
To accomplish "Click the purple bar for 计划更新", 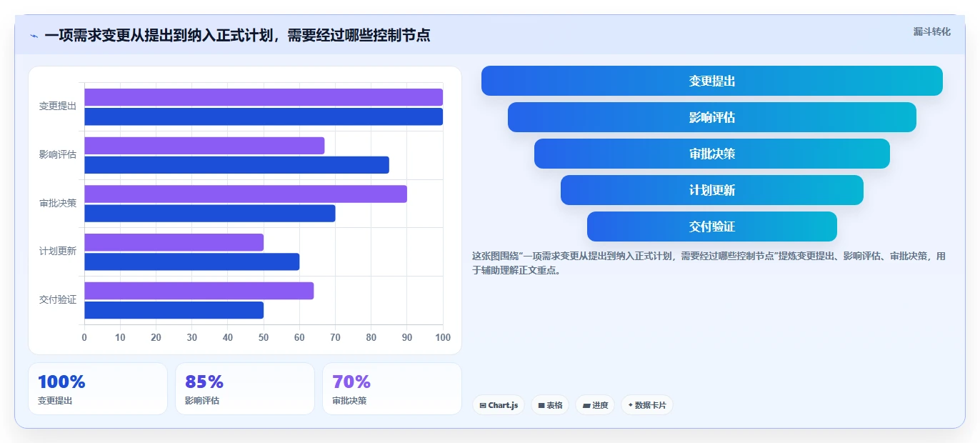I will tap(174, 242).
